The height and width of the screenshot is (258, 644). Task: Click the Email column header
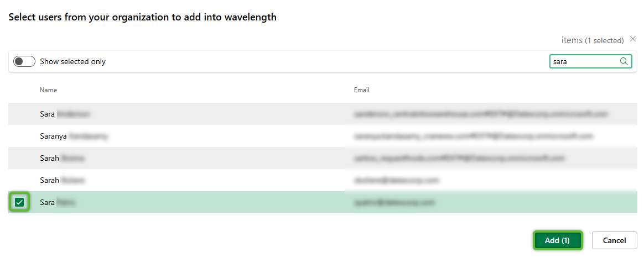(x=362, y=90)
